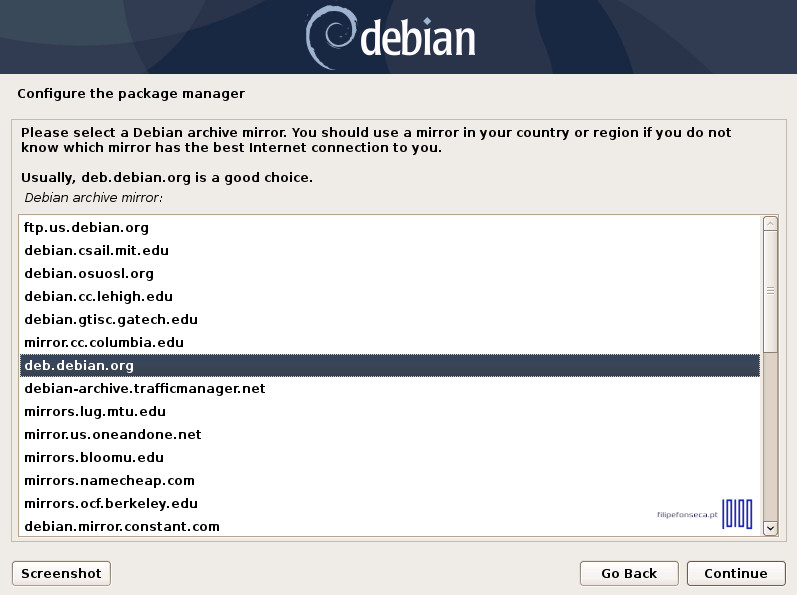Click the scrollbar up arrow
The image size is (797, 595).
pos(770,224)
